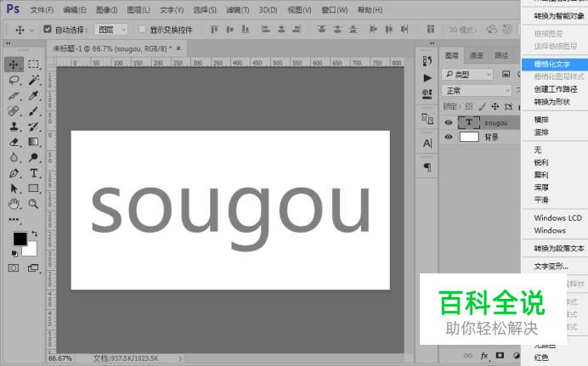The height and width of the screenshot is (366, 588).
Task: Toggle lock position move icon
Action: [495, 106]
